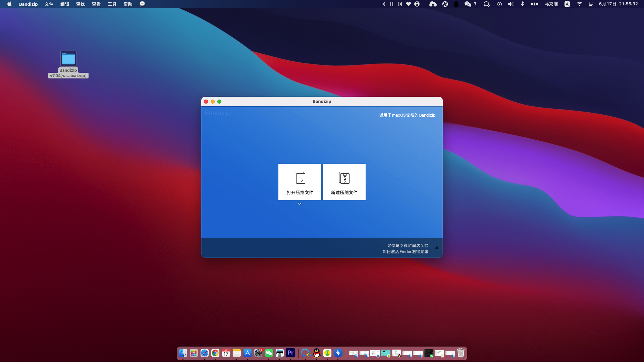Screen dimensions: 644x362
Task: Open the Bandizip v7.04 folder on desktop
Action: (x=68, y=59)
